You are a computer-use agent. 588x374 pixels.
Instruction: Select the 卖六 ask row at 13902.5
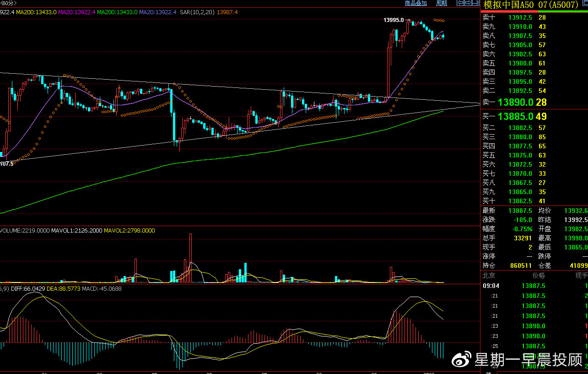click(534, 54)
